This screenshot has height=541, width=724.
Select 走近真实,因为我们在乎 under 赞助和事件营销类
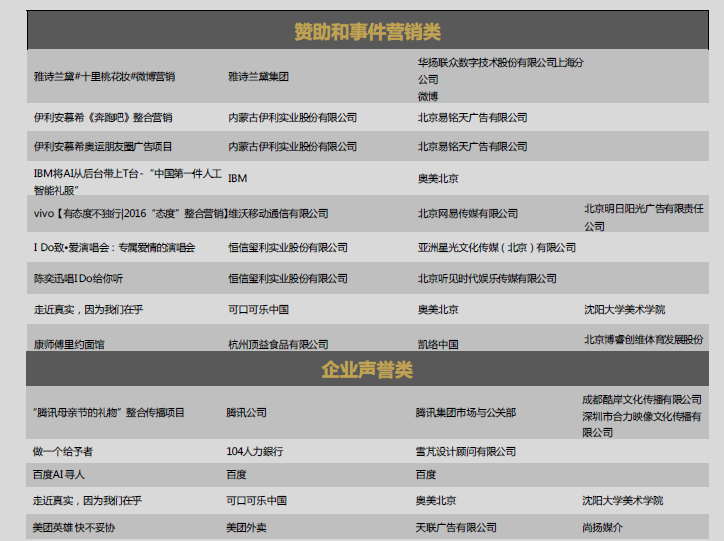click(88, 310)
